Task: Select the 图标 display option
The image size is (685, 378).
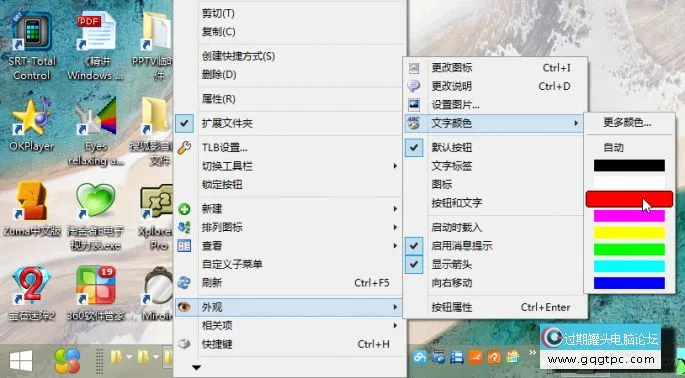Action: (x=495, y=184)
